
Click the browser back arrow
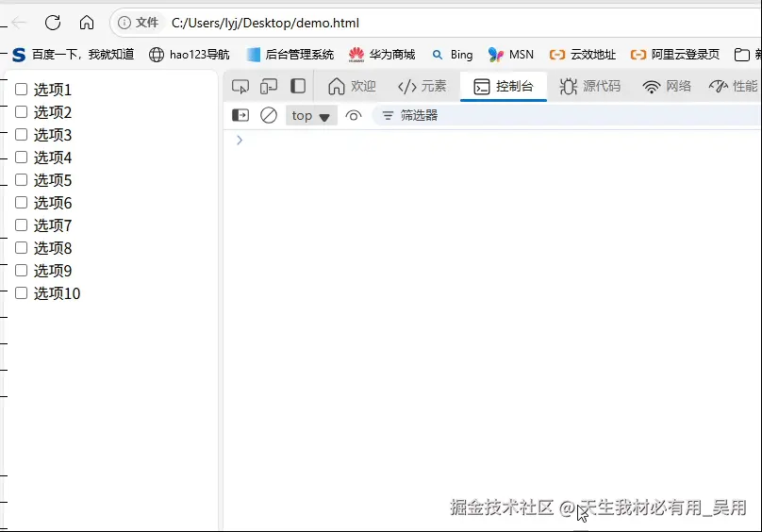tap(19, 23)
